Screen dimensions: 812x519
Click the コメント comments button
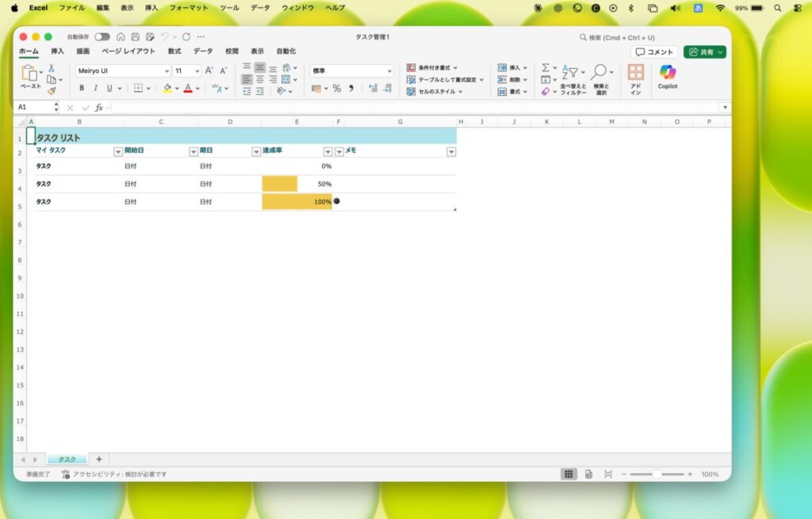[654, 52]
